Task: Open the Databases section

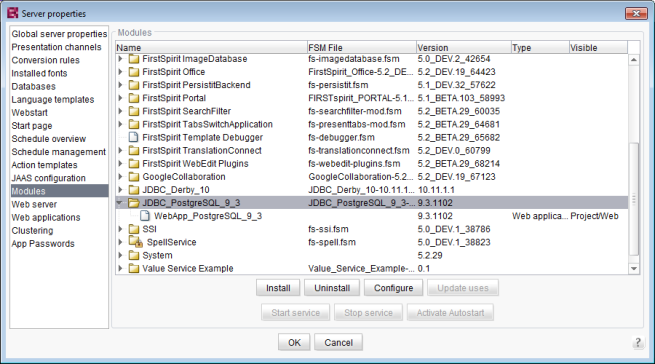Action: pos(33,87)
